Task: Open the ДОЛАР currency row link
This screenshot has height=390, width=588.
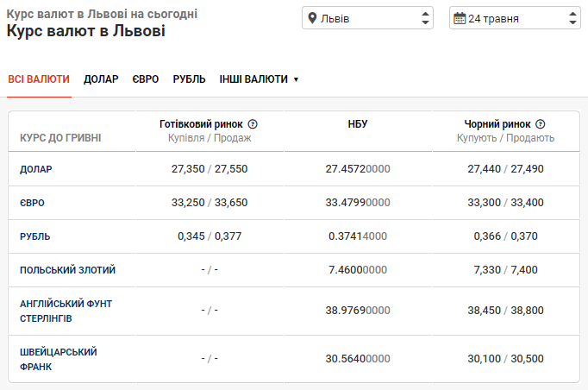Action: (36, 169)
